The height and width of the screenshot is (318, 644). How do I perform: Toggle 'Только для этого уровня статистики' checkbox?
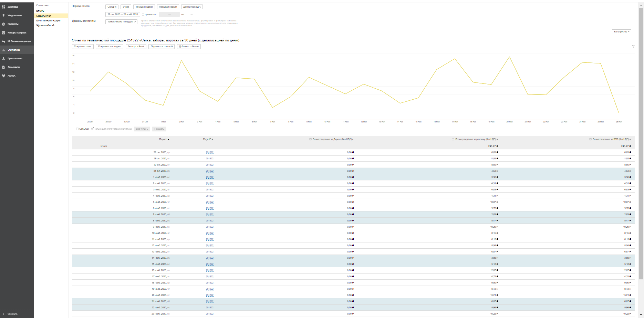click(x=92, y=129)
